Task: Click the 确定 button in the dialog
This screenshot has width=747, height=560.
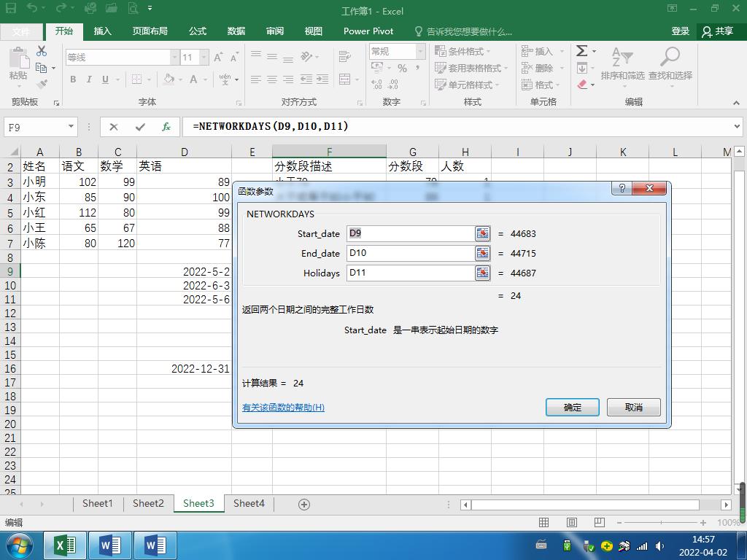Action: 572,408
